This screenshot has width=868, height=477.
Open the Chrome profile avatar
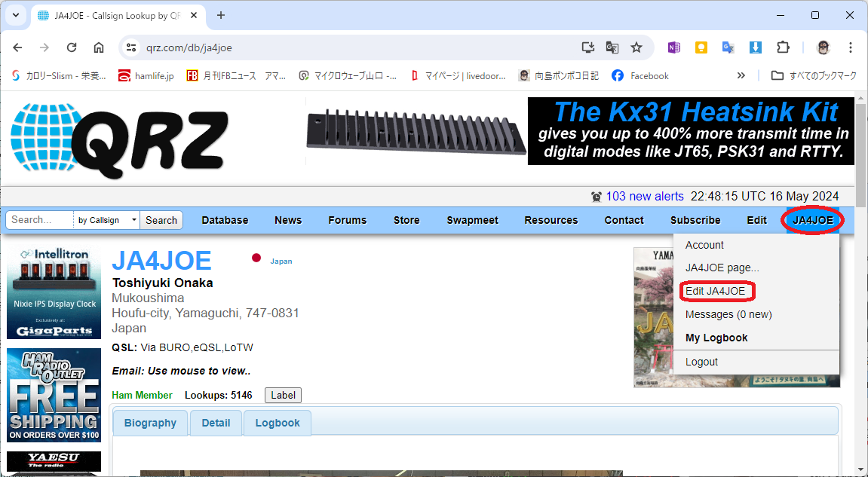point(824,47)
